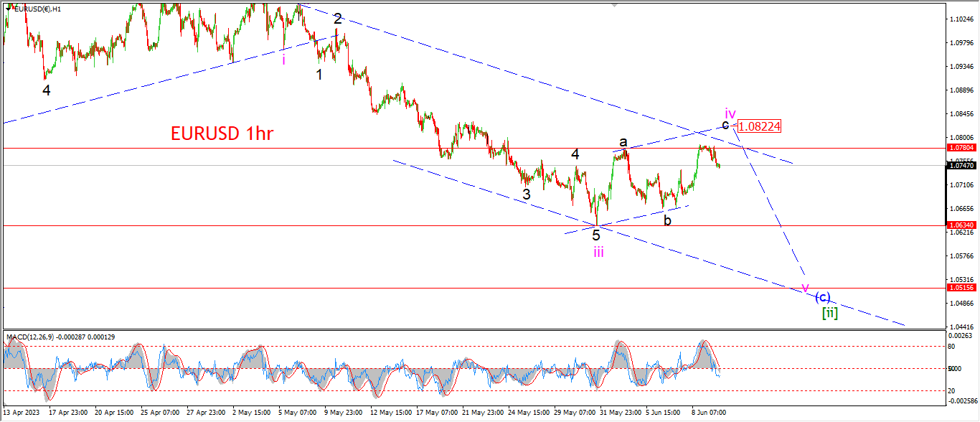Click the red 1.05156 price level tag
Screen dimensions: 980x422
coord(961,287)
